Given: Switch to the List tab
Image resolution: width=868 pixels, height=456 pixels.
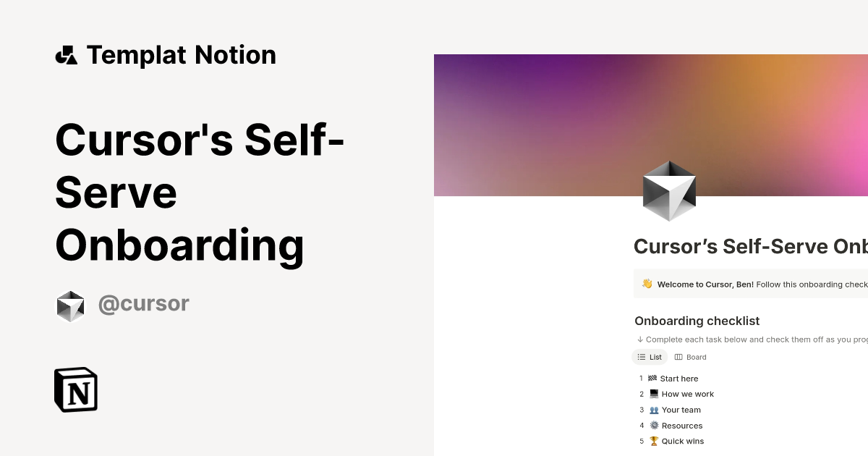Looking at the screenshot, I should [x=650, y=356].
